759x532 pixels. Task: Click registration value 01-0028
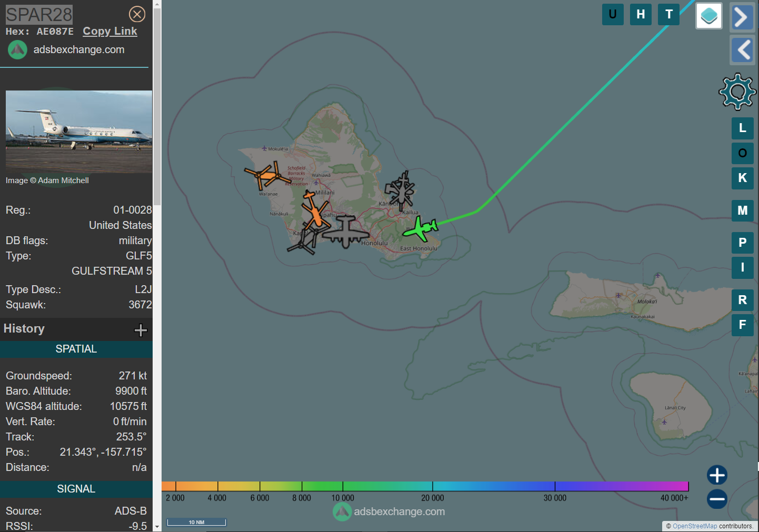click(133, 210)
